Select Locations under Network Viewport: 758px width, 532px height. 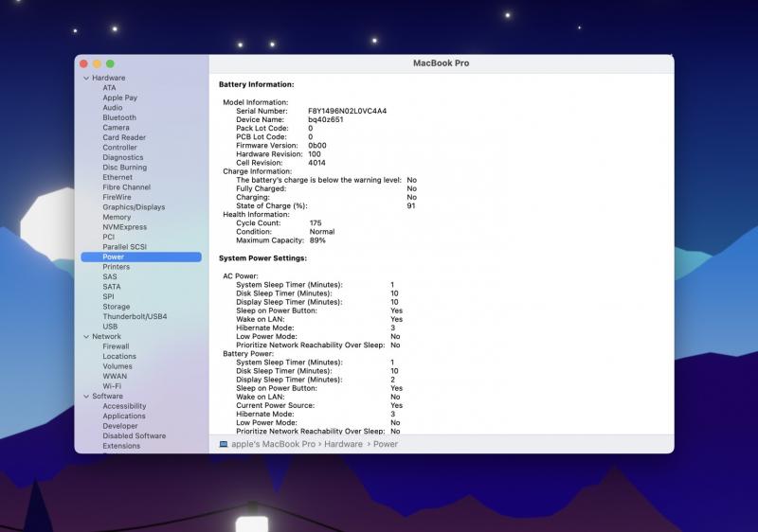119,356
